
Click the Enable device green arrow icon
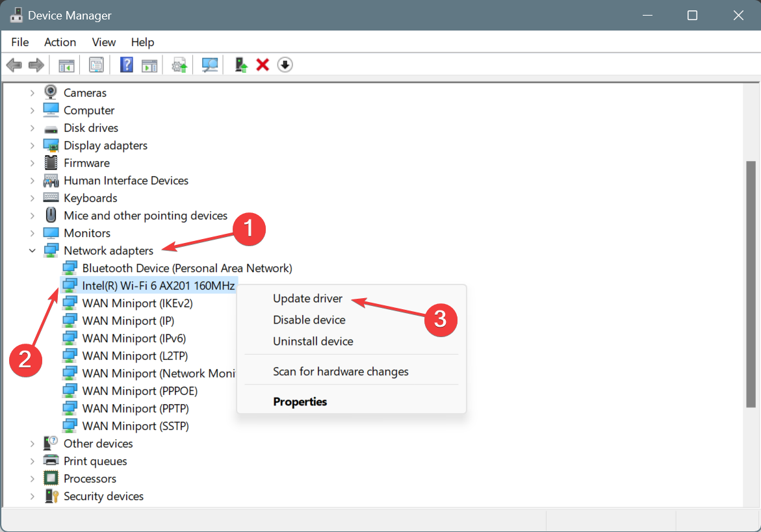(240, 64)
